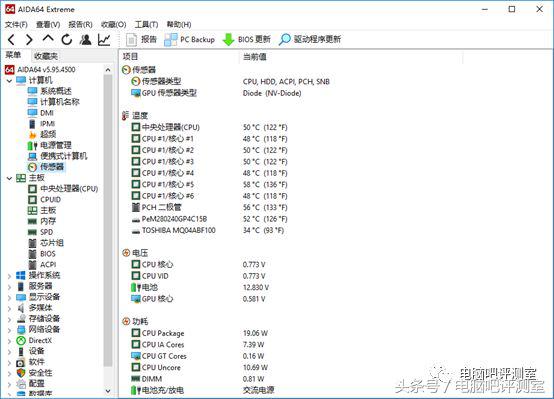Select IPMI in the tree
Screen dimensions: 554x399
(x=42, y=124)
